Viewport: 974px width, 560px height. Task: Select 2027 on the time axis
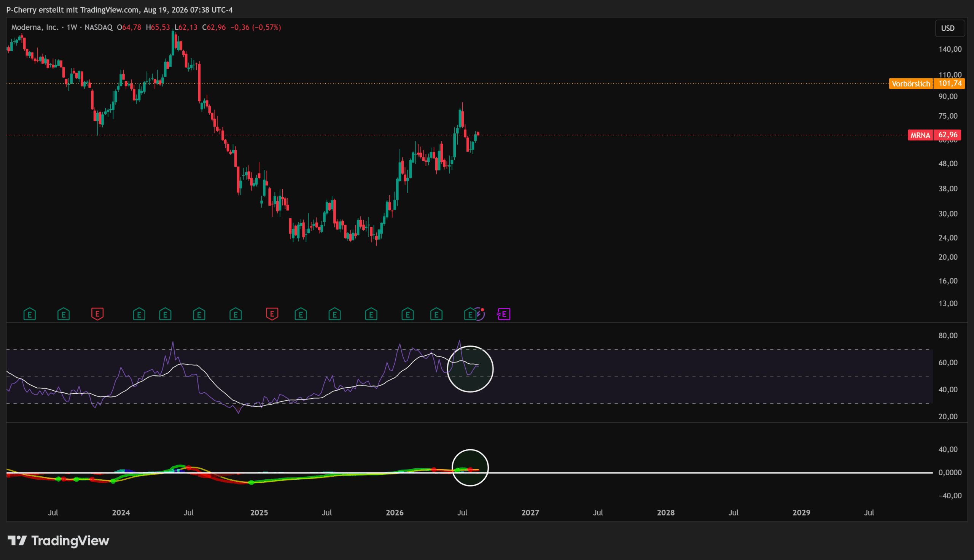530,513
